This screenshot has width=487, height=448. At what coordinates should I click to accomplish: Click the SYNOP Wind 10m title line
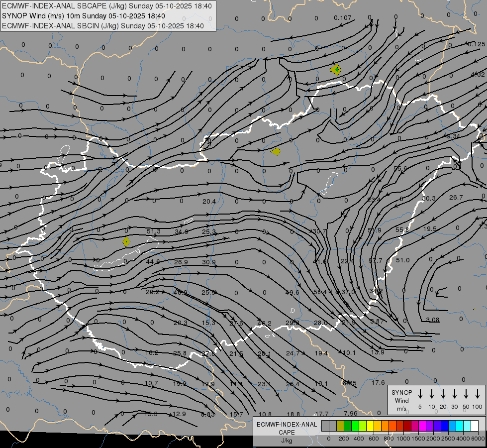click(84, 16)
